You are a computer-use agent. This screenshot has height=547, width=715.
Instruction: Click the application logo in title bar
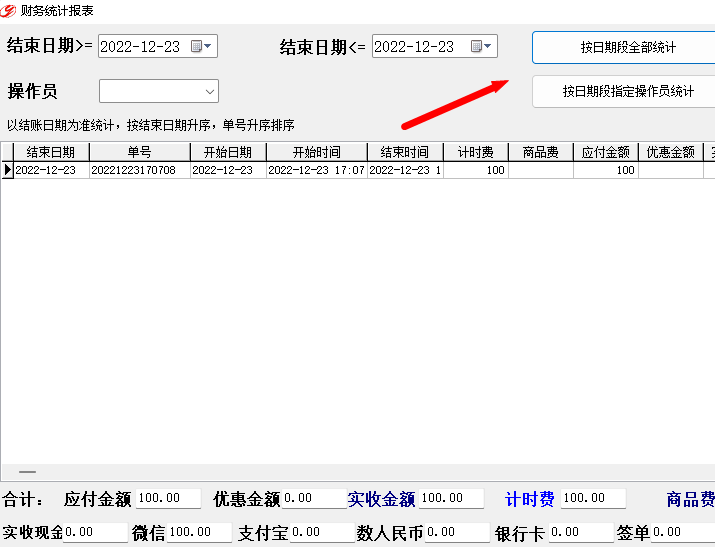[x=8, y=10]
